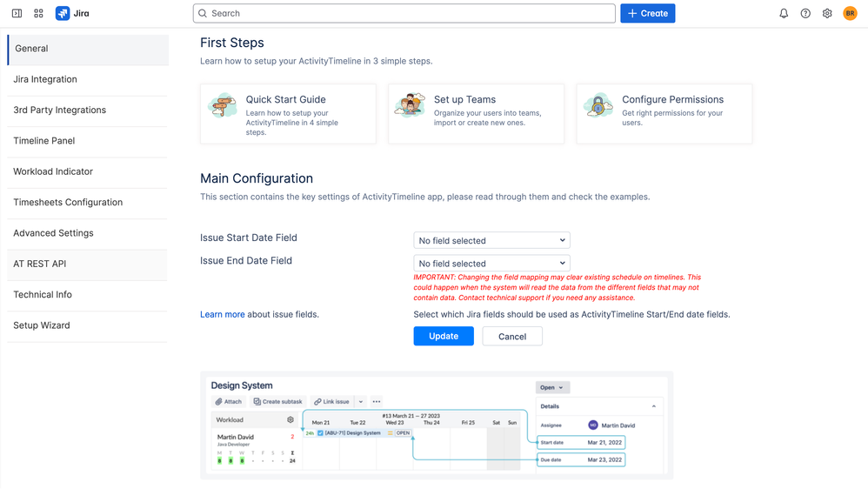Open the Quick Start Guide card
Viewport: 868px width, 489px height.
point(288,114)
